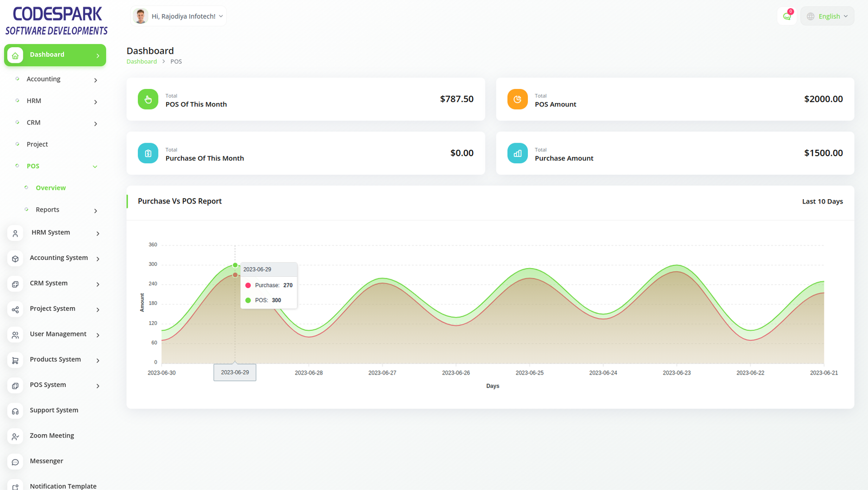Click the Project System share icon
The width and height of the screenshot is (868, 490).
[15, 310]
